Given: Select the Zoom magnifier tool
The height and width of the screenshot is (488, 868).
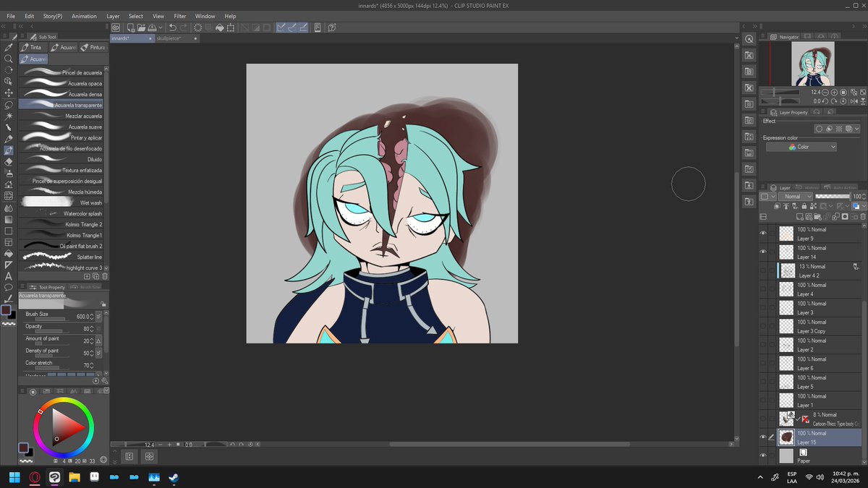Looking at the screenshot, I should tap(9, 59).
